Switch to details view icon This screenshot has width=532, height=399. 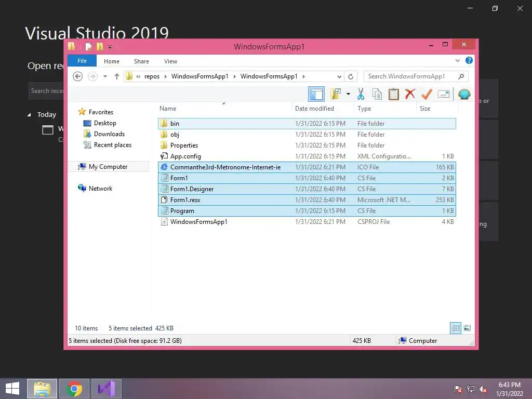(456, 328)
